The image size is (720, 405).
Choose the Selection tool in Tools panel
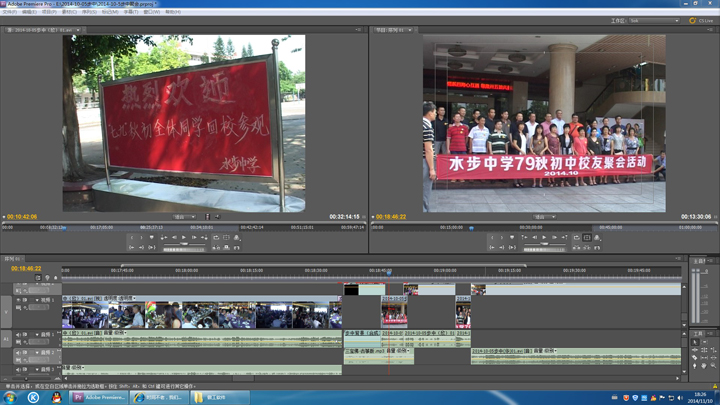(x=695, y=342)
